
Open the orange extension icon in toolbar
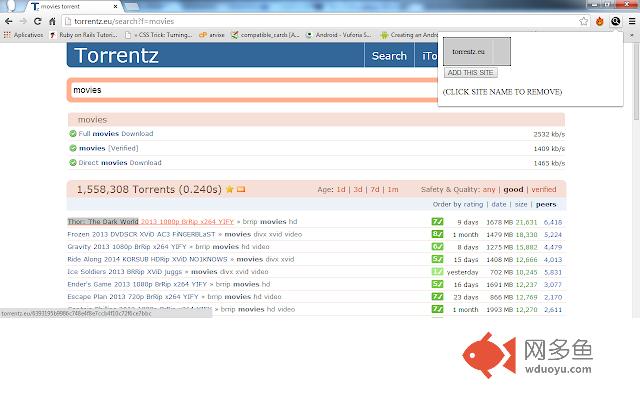(600, 21)
